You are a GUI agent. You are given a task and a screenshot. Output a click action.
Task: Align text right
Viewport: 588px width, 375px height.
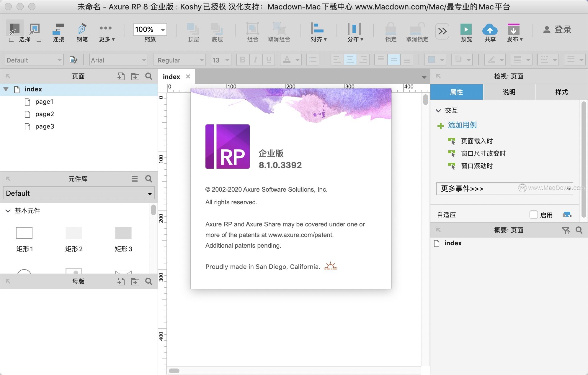coord(363,60)
